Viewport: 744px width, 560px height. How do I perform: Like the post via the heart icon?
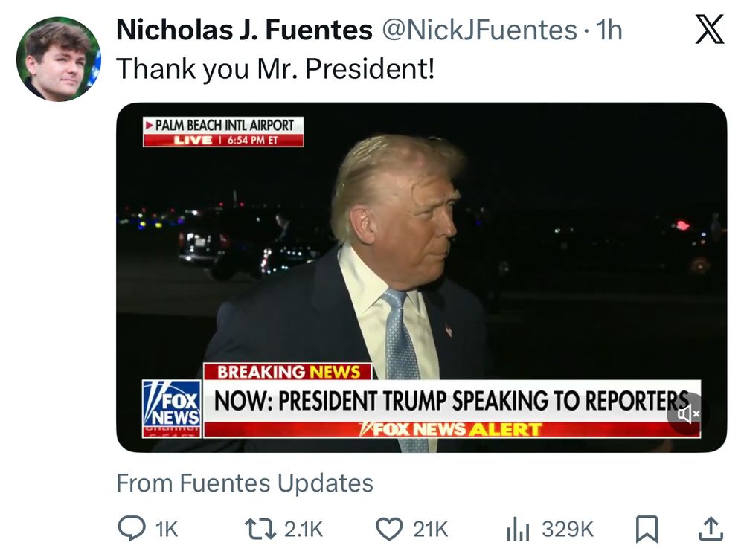click(x=388, y=530)
